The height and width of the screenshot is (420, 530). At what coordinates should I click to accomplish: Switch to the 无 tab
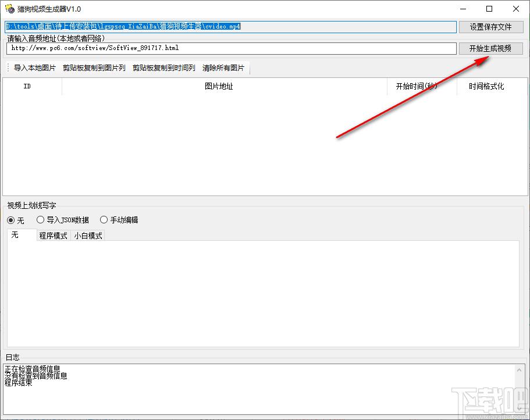coord(22,235)
